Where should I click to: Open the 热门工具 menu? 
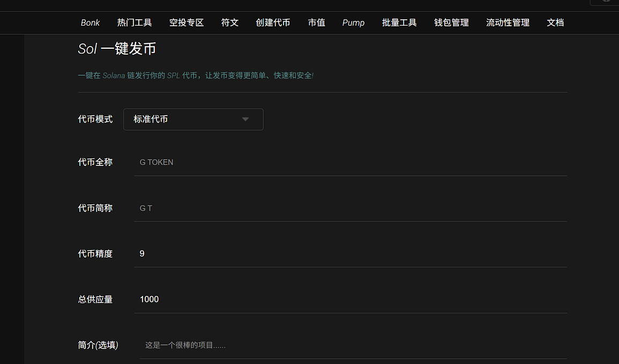pos(135,22)
